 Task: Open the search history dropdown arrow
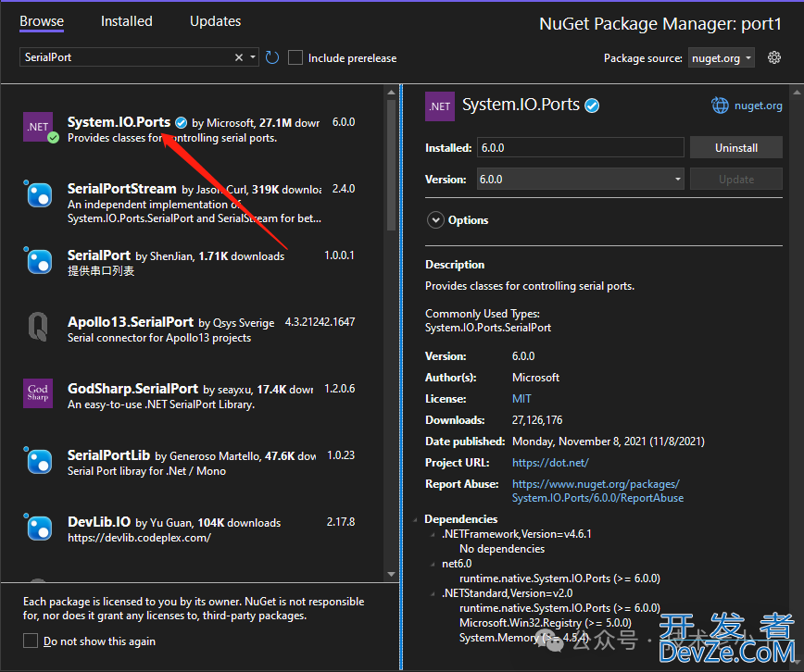coord(253,57)
